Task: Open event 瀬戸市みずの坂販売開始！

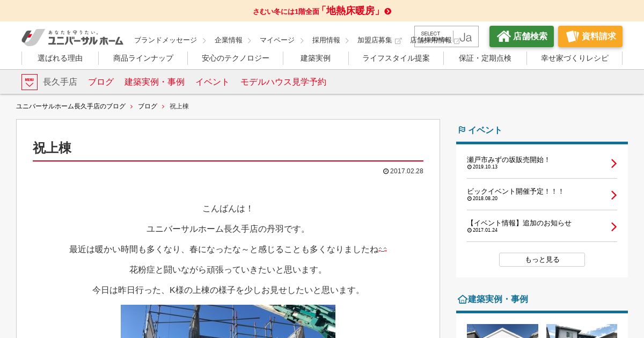Action: (x=508, y=160)
